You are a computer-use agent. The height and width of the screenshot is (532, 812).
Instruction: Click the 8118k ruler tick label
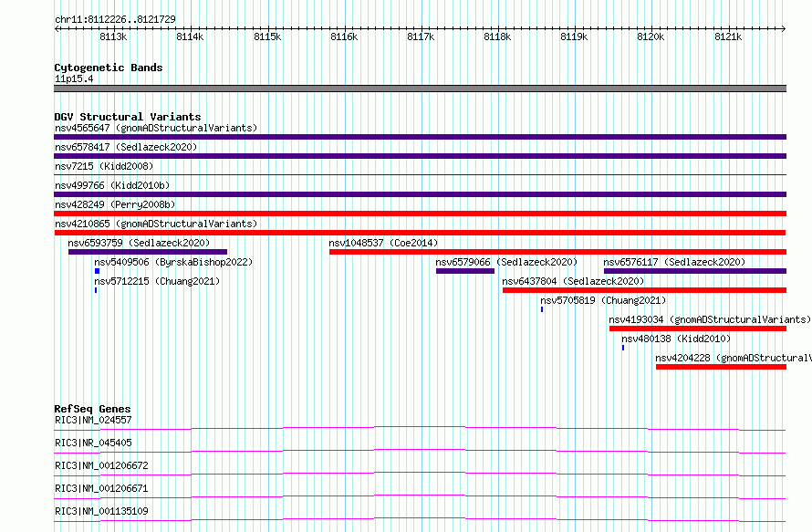[497, 37]
